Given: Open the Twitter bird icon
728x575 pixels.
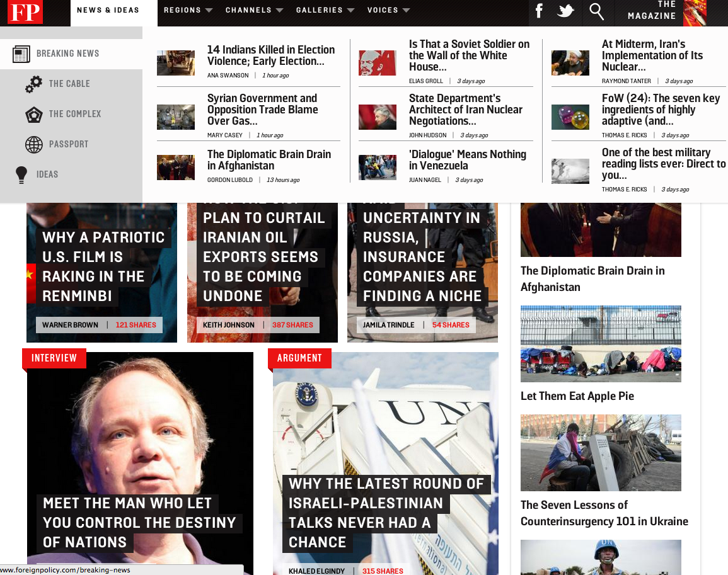Looking at the screenshot, I should point(565,11).
